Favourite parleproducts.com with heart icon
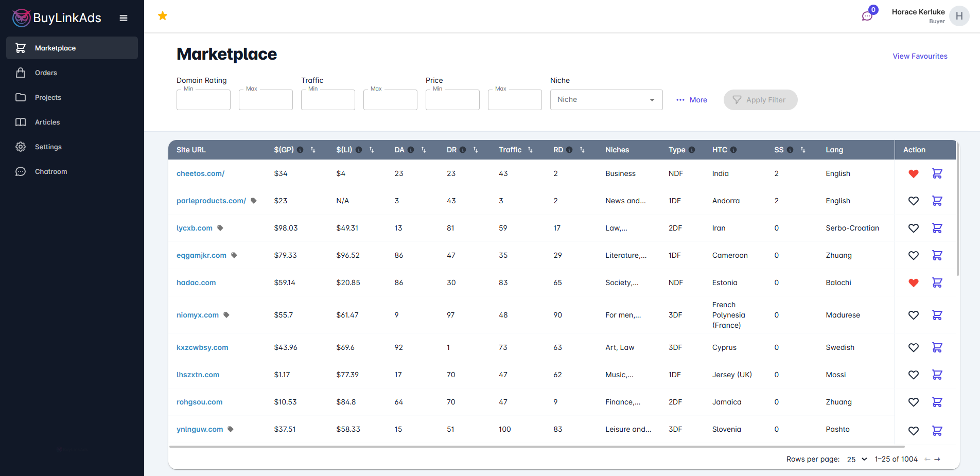 point(913,201)
